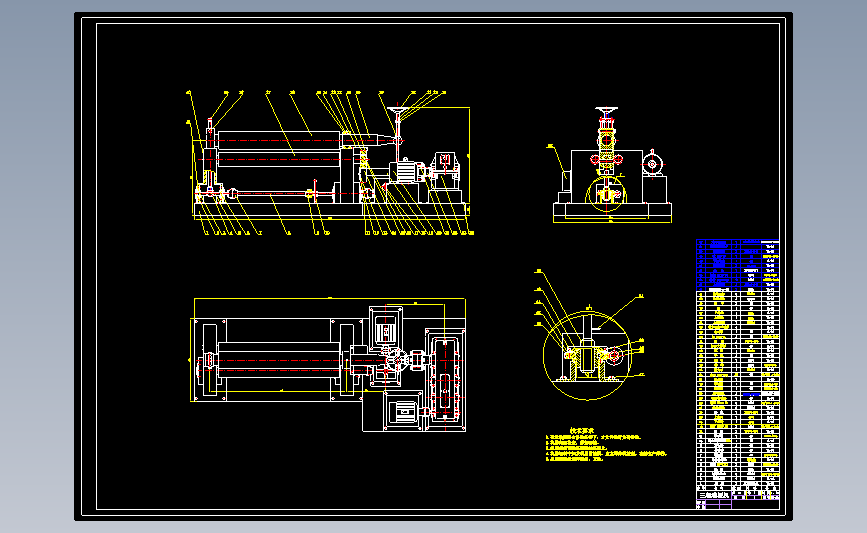This screenshot has height=533, width=867.
Task: Click the yellow technical requirements notes block
Action: (607, 445)
